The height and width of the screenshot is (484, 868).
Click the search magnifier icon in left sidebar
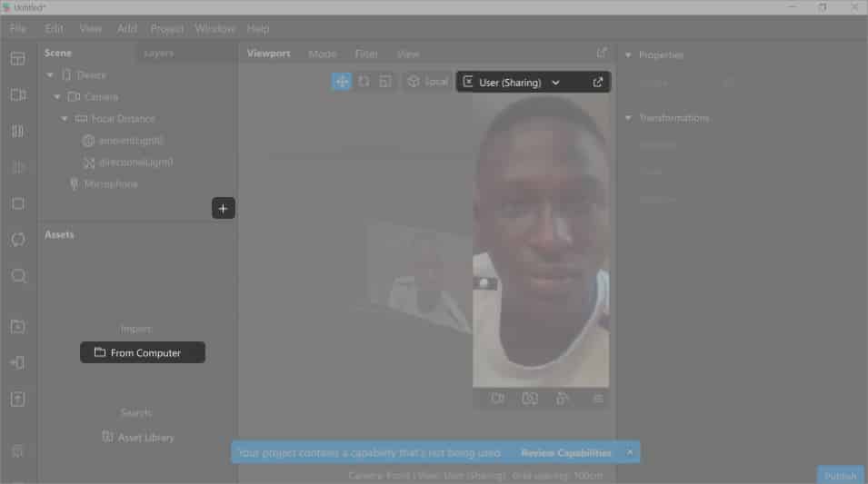coord(18,276)
